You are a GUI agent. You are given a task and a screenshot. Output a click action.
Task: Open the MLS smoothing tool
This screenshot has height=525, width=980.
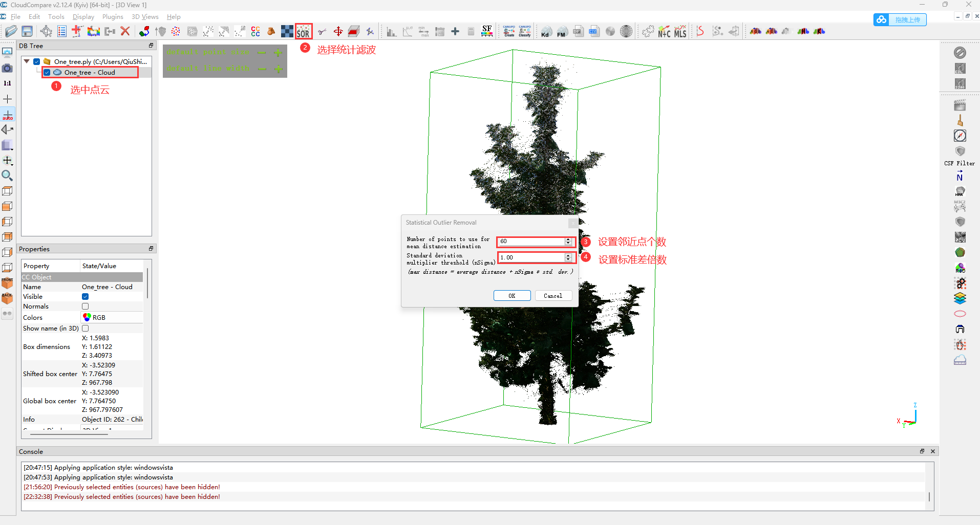680,31
